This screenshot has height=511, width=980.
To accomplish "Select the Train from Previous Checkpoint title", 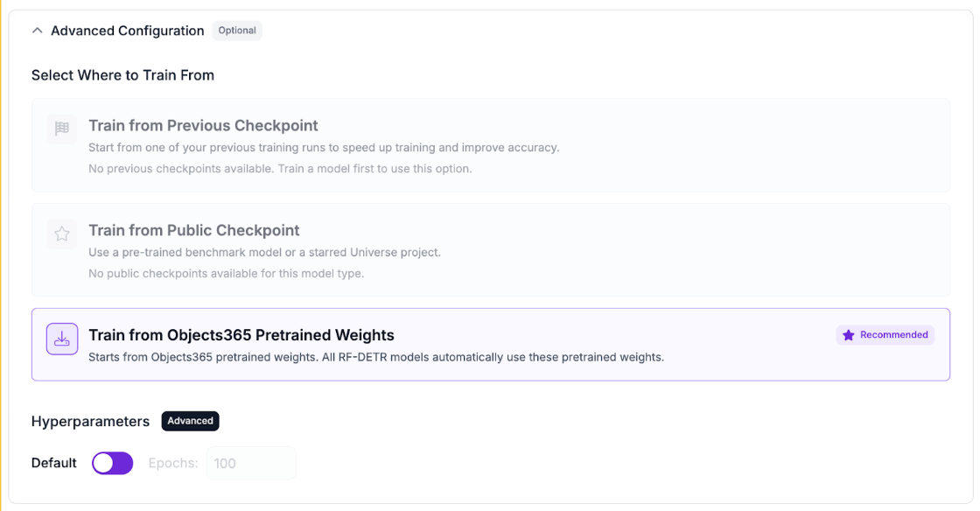I will [x=203, y=125].
